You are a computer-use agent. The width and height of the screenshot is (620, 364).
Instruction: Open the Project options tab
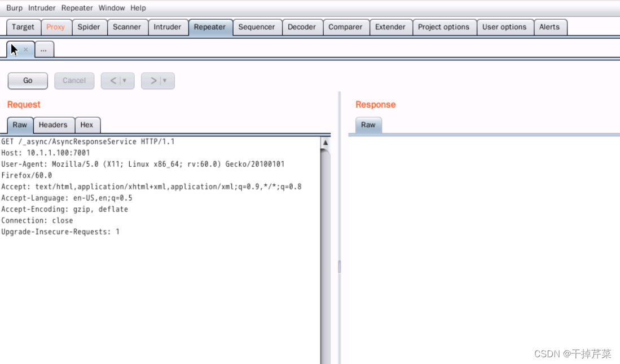[443, 27]
